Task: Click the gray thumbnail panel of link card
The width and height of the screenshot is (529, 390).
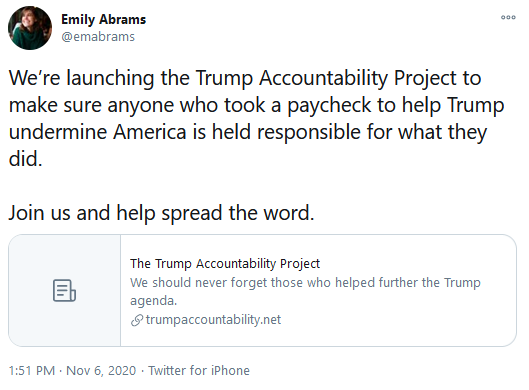Action: point(64,290)
